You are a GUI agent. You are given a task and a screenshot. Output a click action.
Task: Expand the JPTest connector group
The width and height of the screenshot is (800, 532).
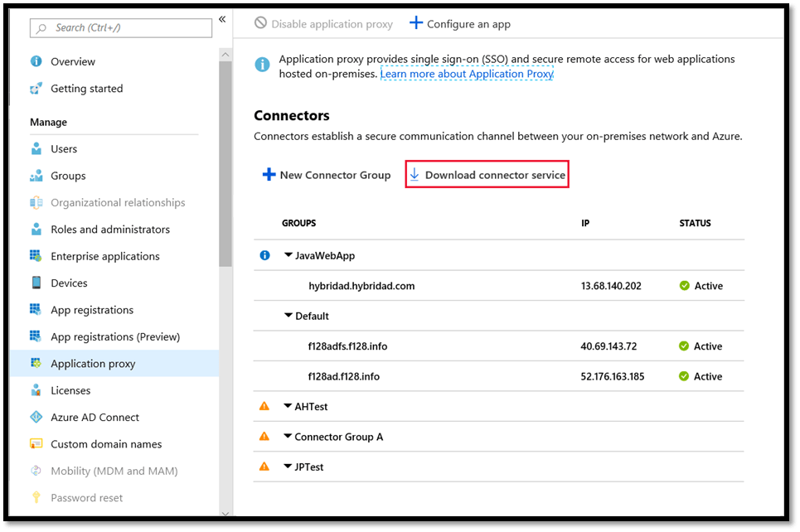coord(288,467)
